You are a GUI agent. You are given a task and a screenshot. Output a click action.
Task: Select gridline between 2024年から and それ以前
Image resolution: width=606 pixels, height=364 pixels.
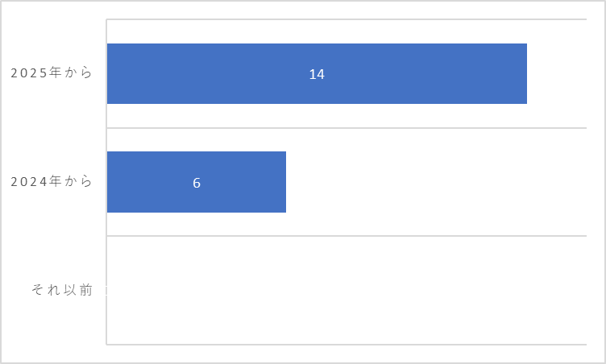click(x=347, y=236)
